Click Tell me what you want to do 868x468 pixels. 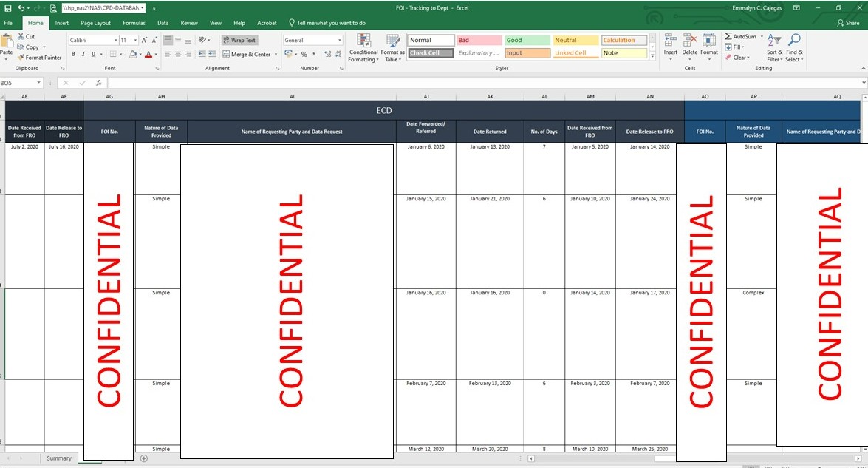click(x=327, y=23)
